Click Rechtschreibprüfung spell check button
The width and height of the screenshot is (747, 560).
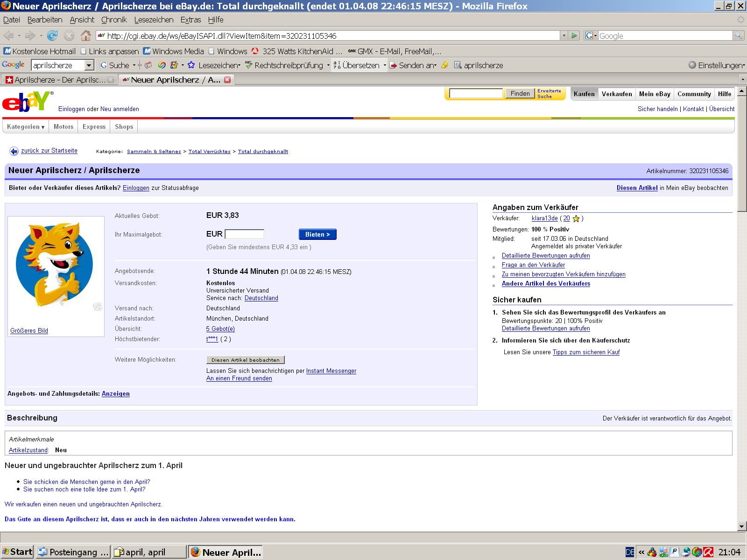284,65
